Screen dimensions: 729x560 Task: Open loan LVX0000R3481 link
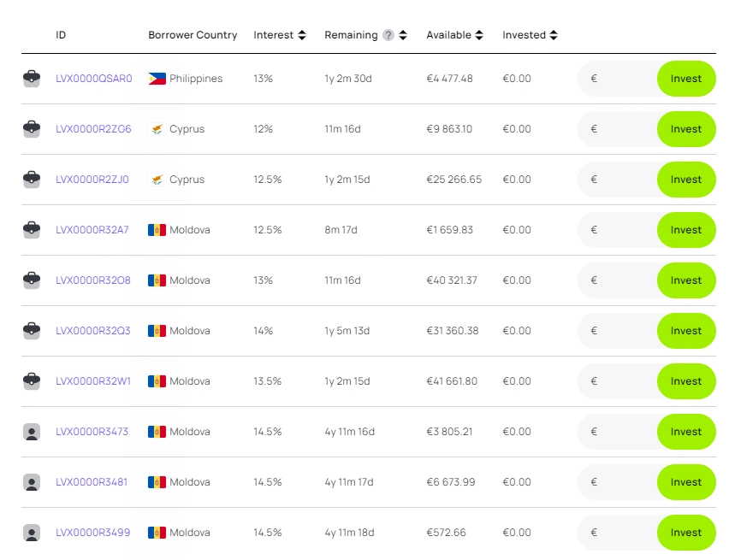(92, 482)
